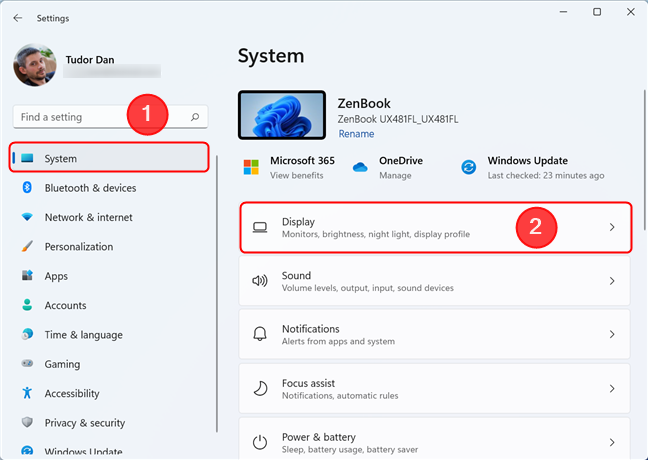
Task: Click the Power & battery icon
Action: (260, 442)
